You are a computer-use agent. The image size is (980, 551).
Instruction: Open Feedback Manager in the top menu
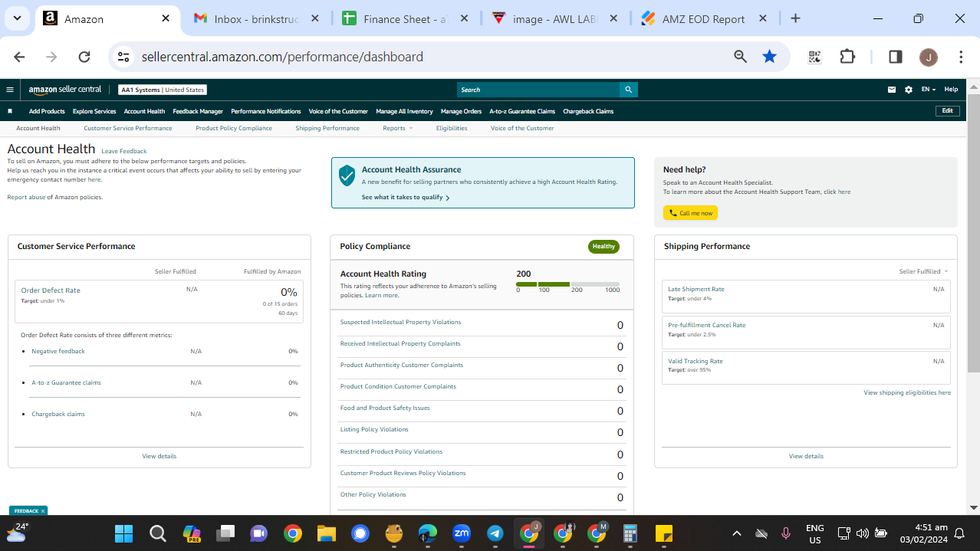[x=198, y=111]
